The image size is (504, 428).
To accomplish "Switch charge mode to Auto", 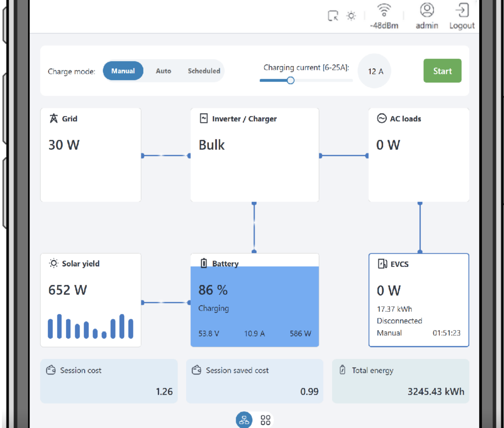I will pyautogui.click(x=163, y=71).
